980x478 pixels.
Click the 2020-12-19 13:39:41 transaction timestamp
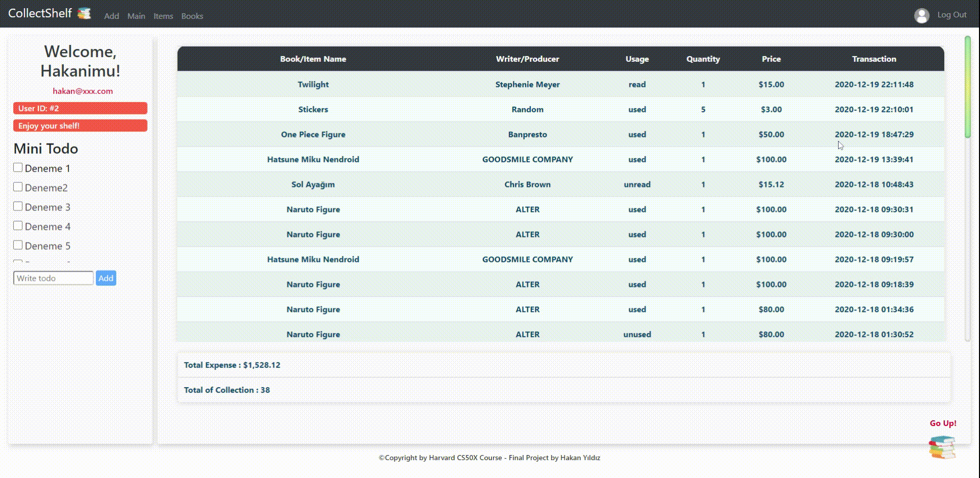point(874,159)
